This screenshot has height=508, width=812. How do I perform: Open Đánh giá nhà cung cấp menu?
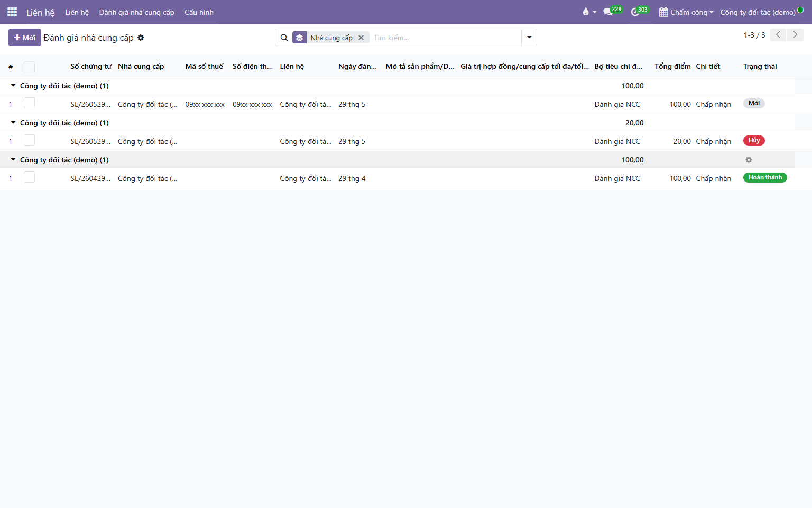click(136, 12)
